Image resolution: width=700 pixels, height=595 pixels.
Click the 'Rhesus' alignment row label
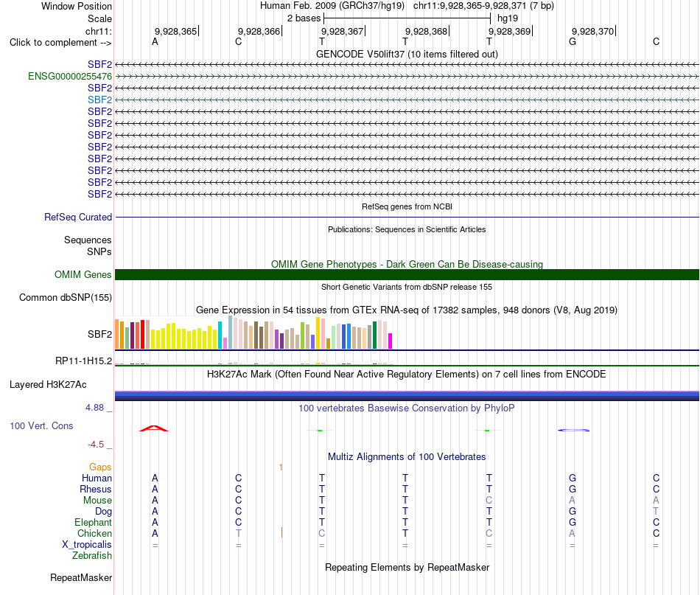96,489
